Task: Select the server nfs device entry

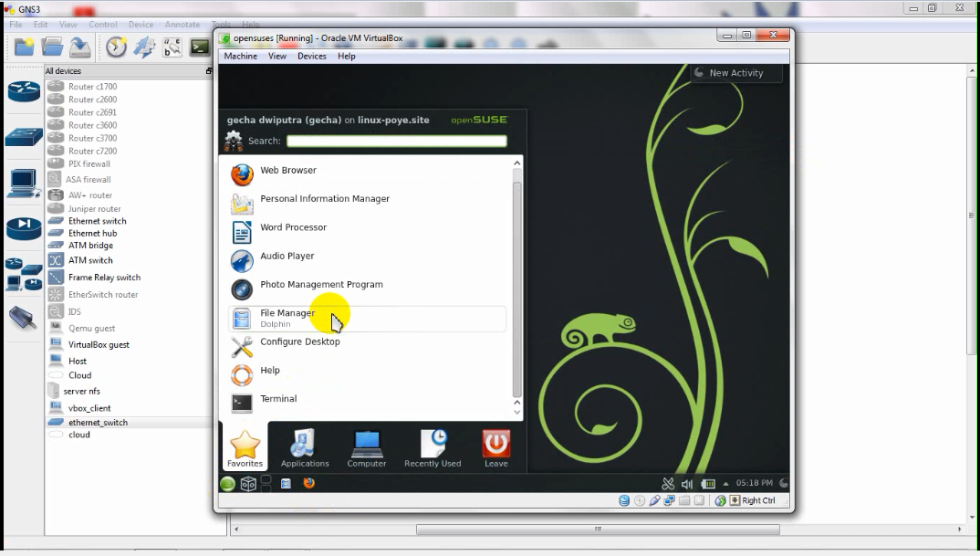Action: 81,392
